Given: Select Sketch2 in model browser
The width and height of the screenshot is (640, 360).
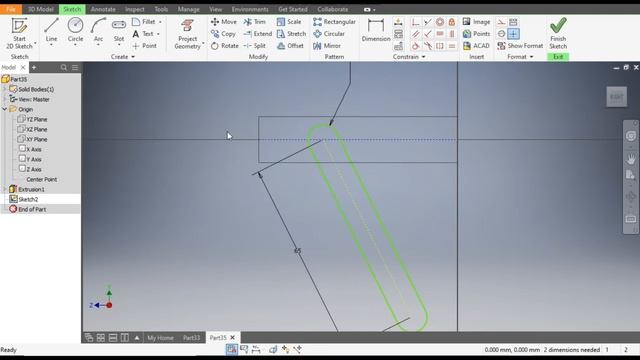Looking at the screenshot, I should (24, 199).
